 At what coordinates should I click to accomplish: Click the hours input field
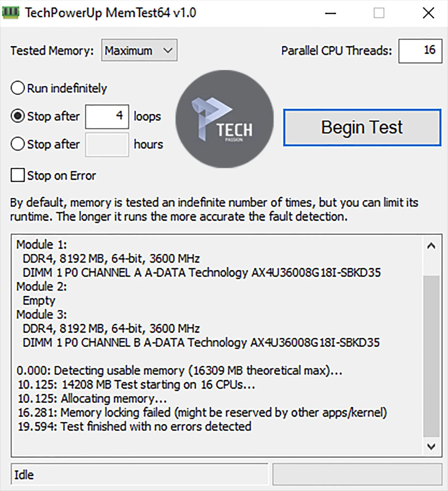click(x=107, y=145)
